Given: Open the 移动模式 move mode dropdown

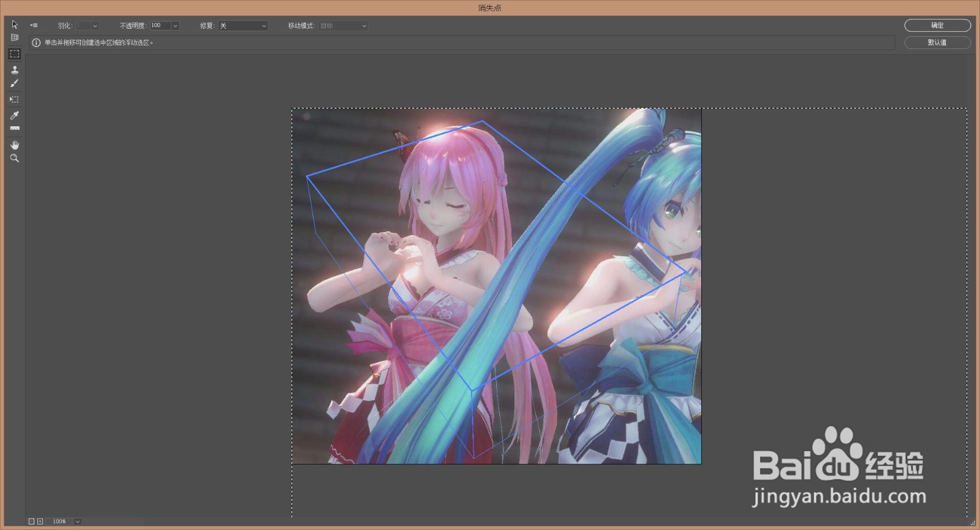Looking at the screenshot, I should click(343, 26).
